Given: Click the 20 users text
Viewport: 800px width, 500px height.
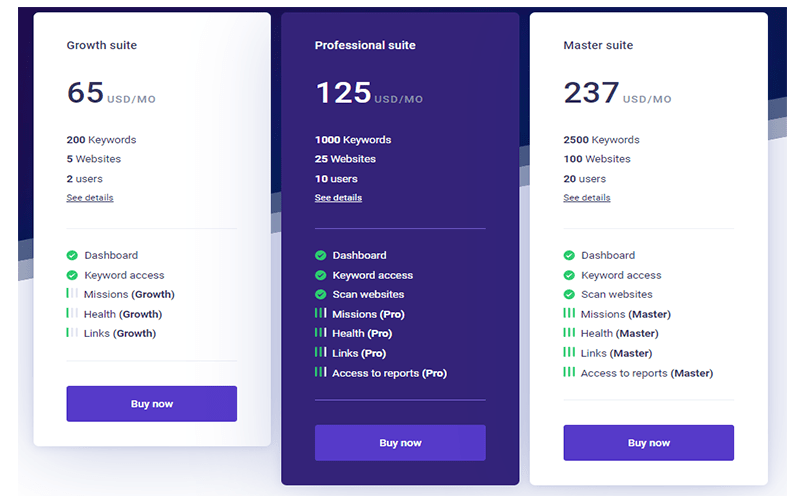Looking at the screenshot, I should tap(585, 179).
